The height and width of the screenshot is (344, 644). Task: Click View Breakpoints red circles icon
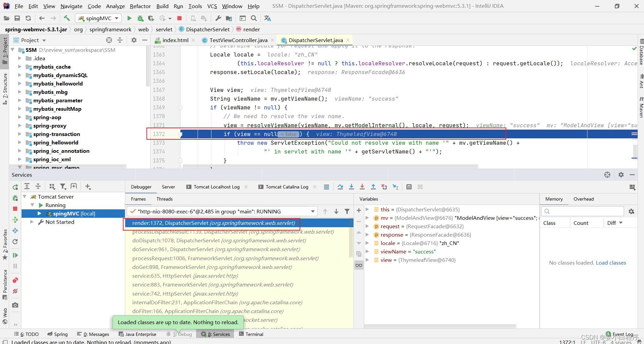(x=15, y=280)
